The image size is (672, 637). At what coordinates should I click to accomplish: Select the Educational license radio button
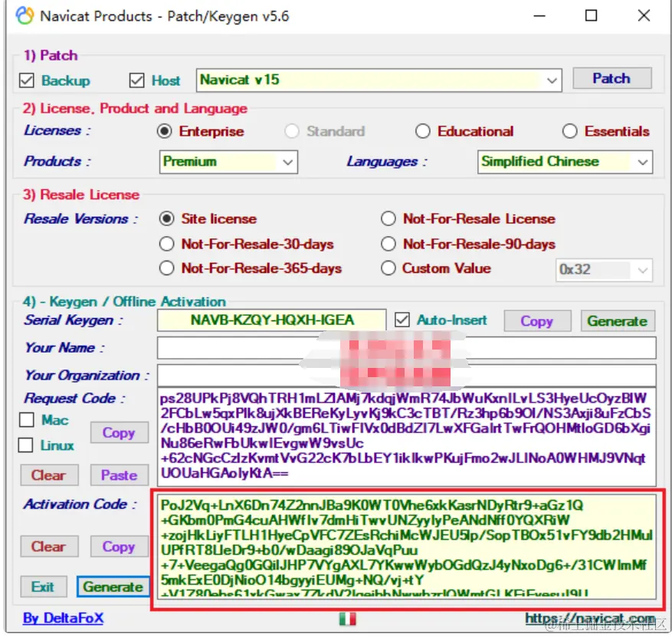(422, 131)
